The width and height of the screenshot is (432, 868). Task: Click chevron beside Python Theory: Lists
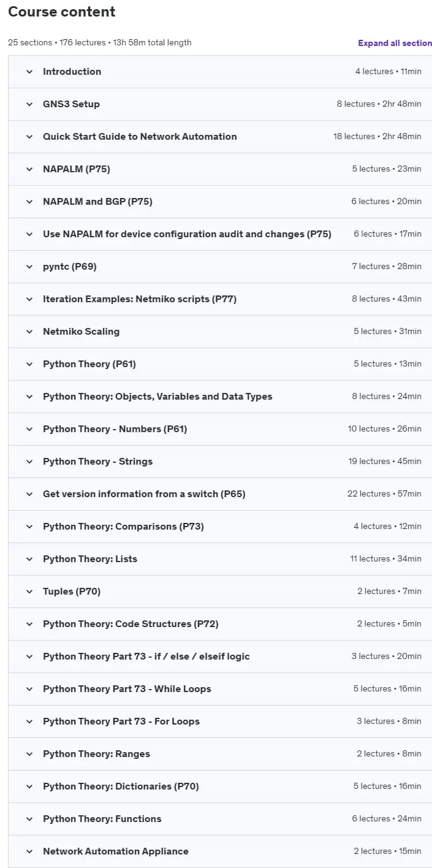[x=29, y=559]
